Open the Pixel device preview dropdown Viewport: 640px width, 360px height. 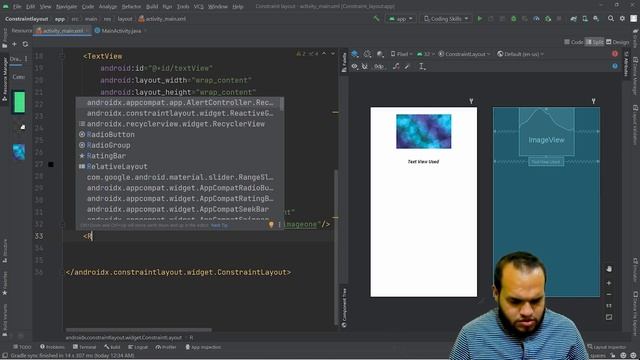click(401, 54)
